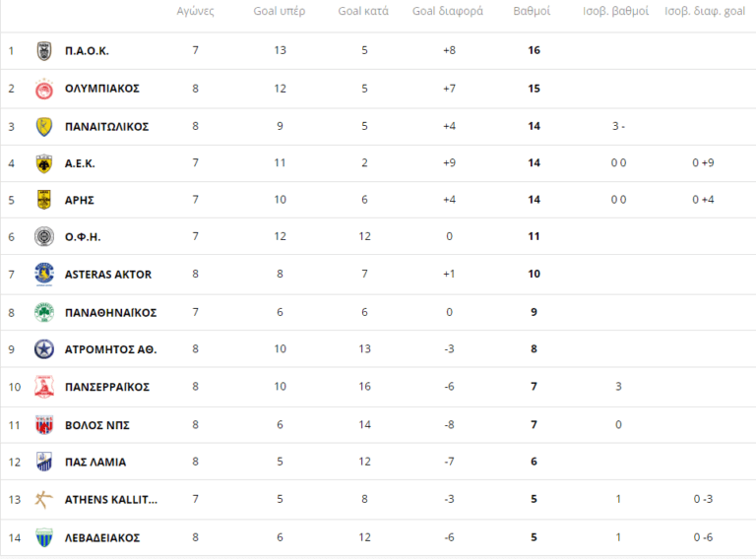
Task: Open the ΠΑΣ ΛΑΜΙΑ team link
Action: [x=95, y=463]
